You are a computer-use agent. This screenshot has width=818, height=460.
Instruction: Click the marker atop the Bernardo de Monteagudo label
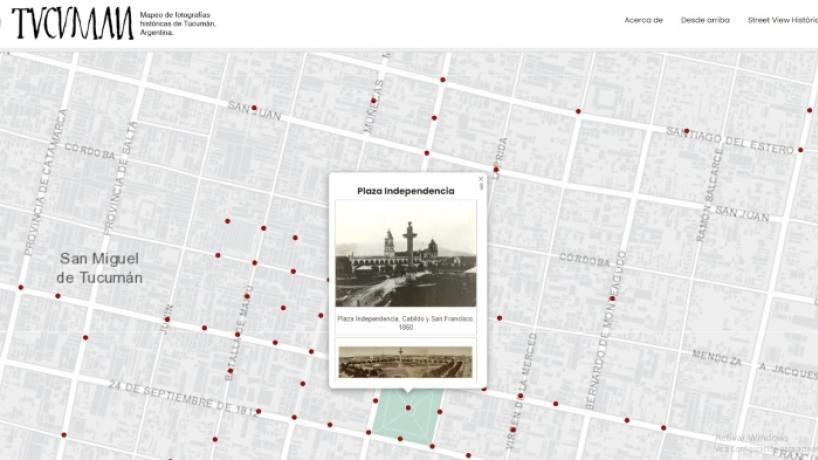pyautogui.click(x=610, y=298)
